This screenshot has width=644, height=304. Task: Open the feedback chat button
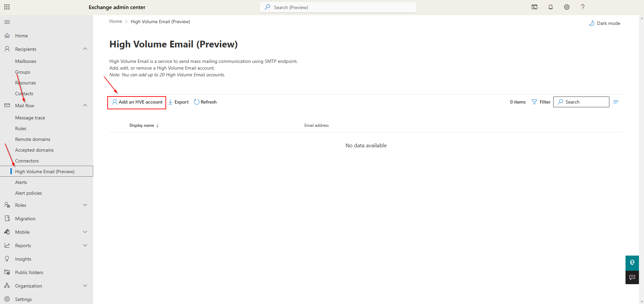tap(632, 277)
